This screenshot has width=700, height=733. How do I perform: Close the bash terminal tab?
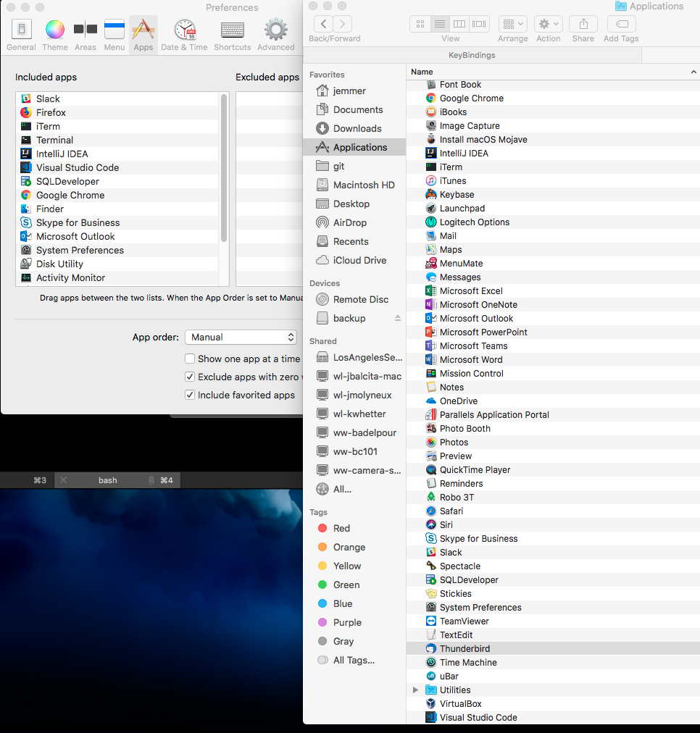coord(64,480)
